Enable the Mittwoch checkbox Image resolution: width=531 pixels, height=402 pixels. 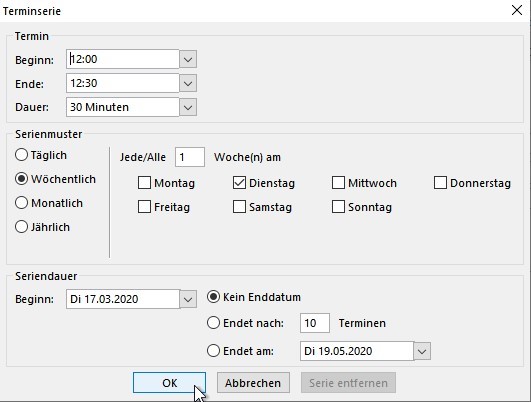(338, 183)
